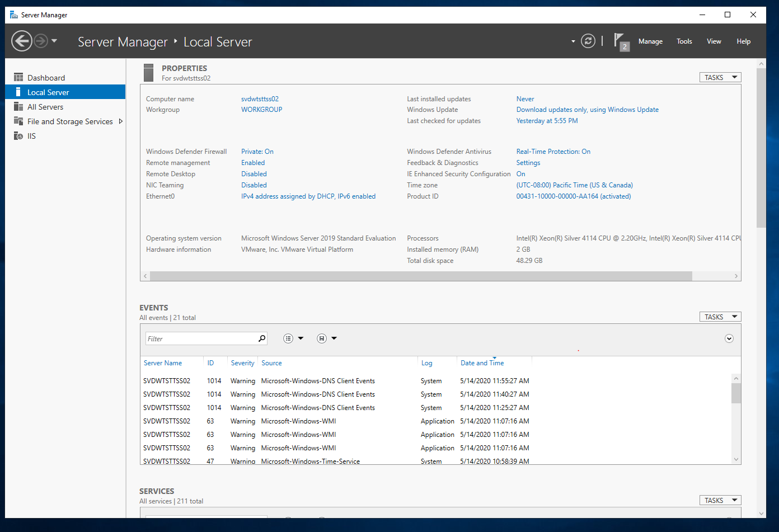Image resolution: width=779 pixels, height=532 pixels.
Task: Click the All Servers icon
Action: tap(18, 107)
